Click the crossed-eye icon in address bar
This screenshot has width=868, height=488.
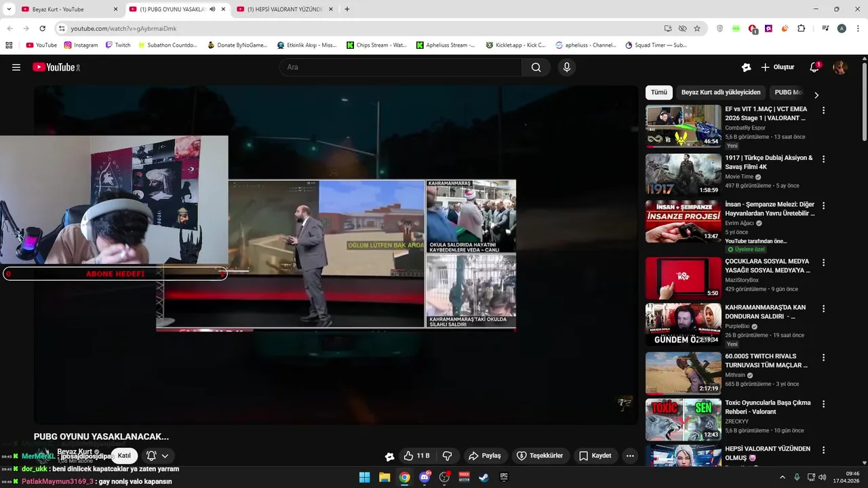682,28
